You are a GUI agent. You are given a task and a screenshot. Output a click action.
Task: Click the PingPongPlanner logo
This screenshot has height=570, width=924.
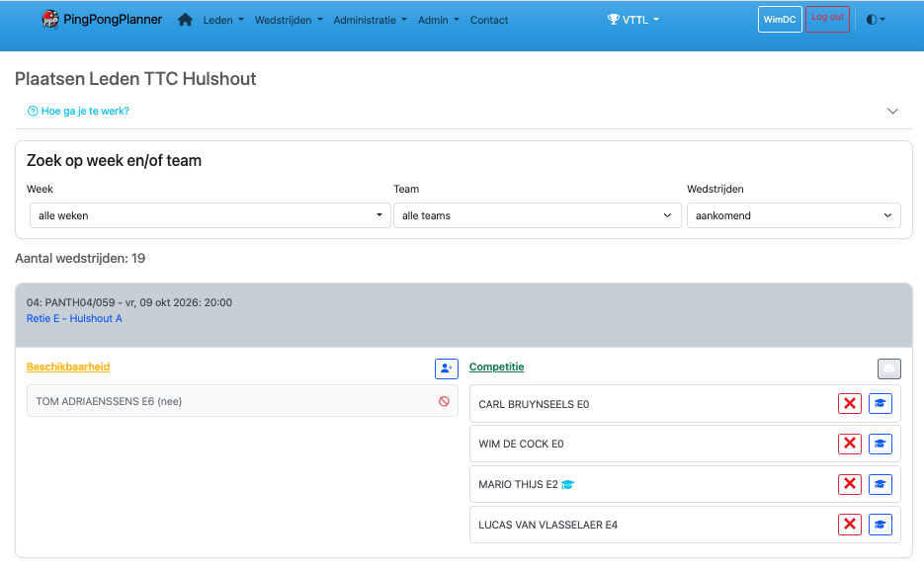[x=102, y=20]
